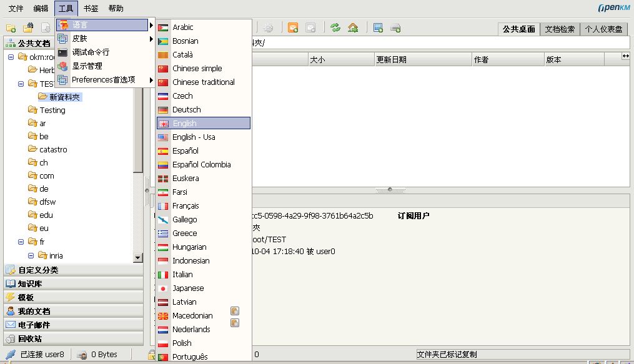Click the 文件夹已标记复制 status message
The image size is (634, 364).
(447, 354)
